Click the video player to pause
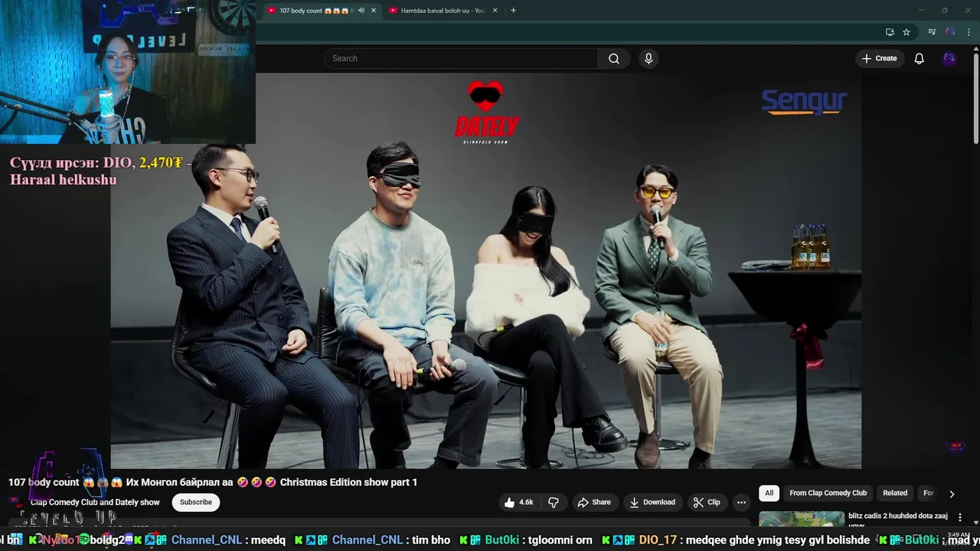Viewport: 980px width, 551px height. (486, 270)
